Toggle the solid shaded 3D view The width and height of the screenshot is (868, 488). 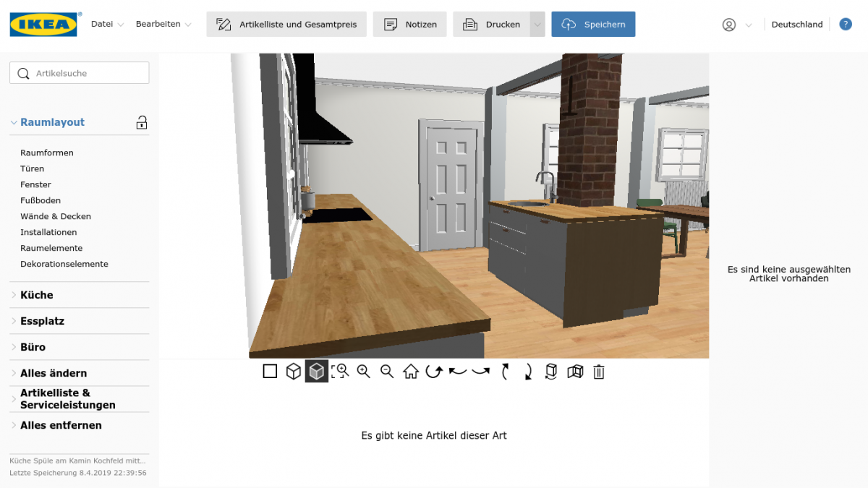coord(317,372)
